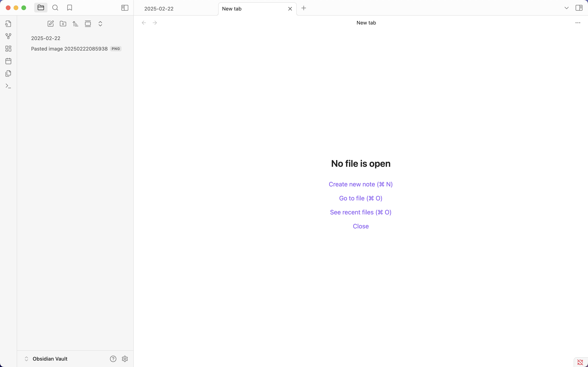
Task: Click the Go to file link
Action: coord(360,198)
